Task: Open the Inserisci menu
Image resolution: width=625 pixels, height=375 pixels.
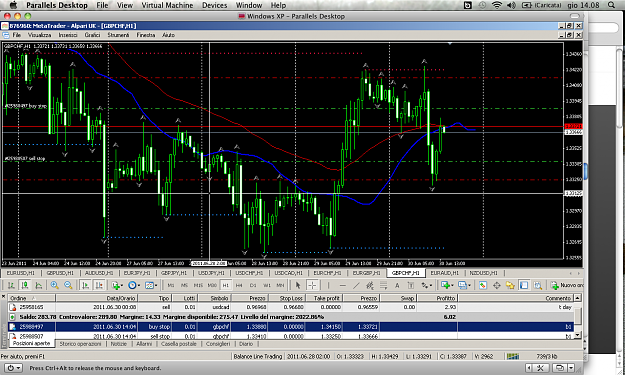Action: (68, 35)
